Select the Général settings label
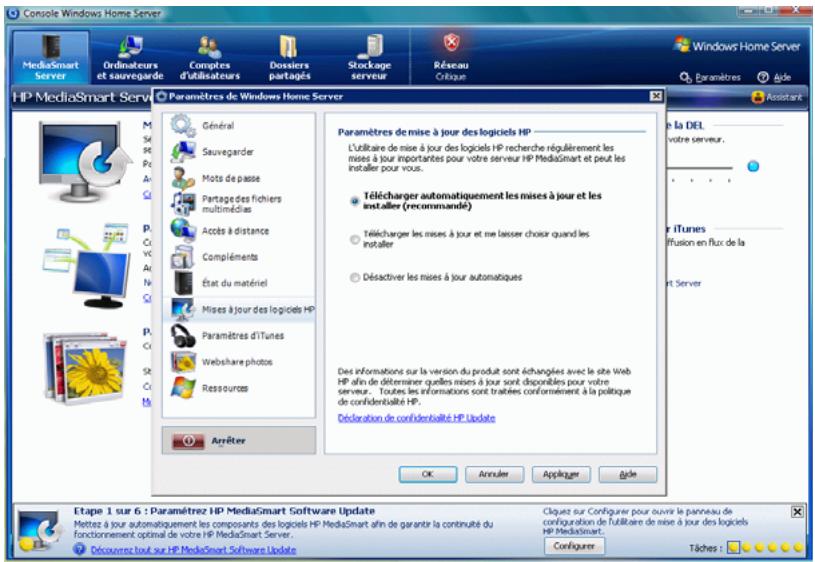Image resolution: width=815 pixels, height=562 pixels. click(x=218, y=126)
